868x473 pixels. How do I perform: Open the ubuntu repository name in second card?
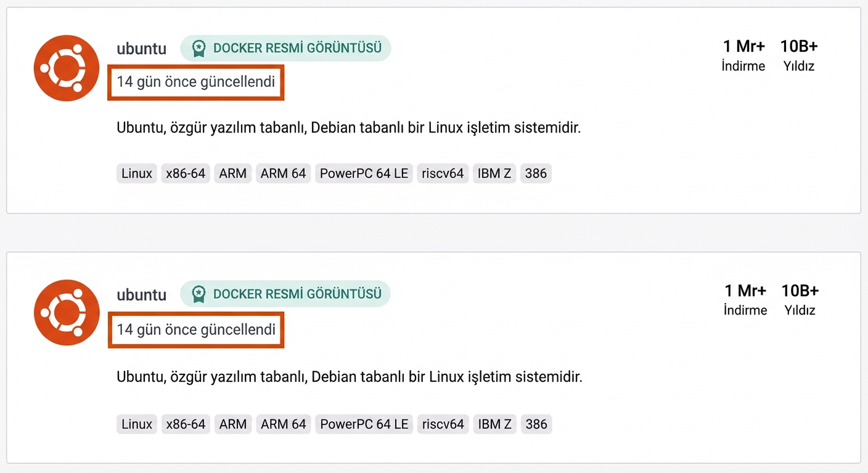141,294
